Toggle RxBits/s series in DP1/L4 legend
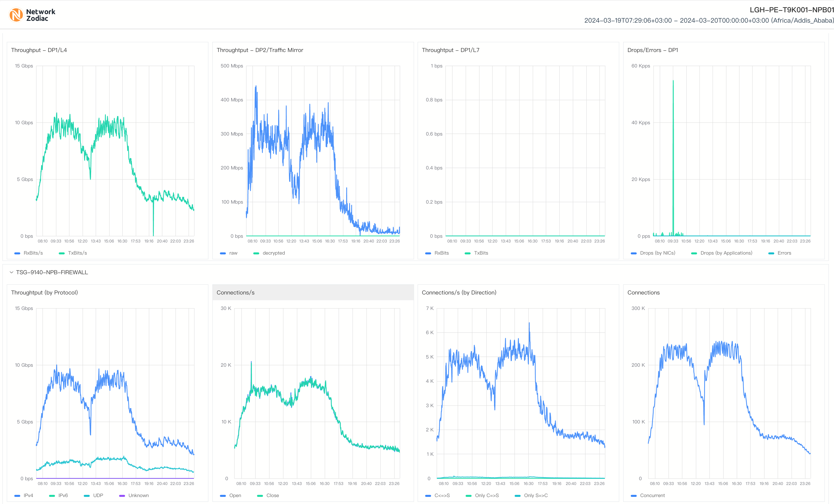The image size is (834, 504). pyautogui.click(x=33, y=253)
